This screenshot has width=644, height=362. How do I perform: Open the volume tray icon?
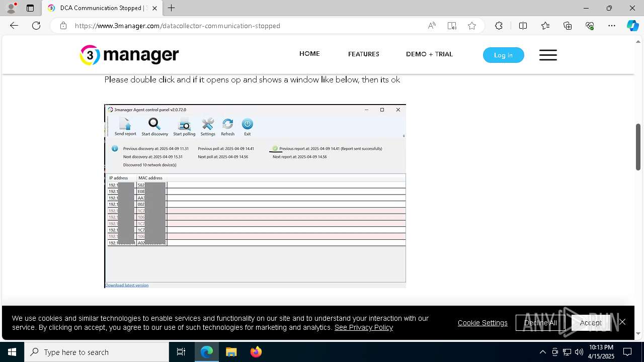tap(579, 352)
